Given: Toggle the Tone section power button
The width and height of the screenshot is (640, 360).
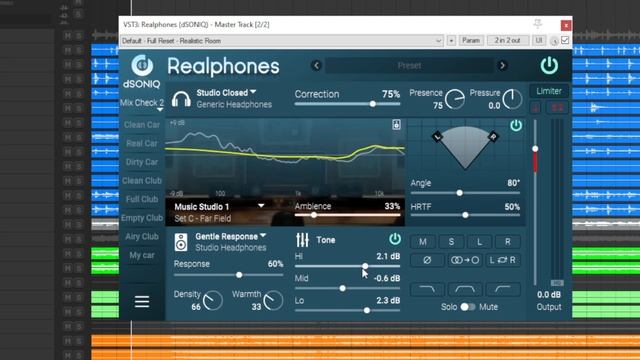Looking at the screenshot, I should pos(395,239).
